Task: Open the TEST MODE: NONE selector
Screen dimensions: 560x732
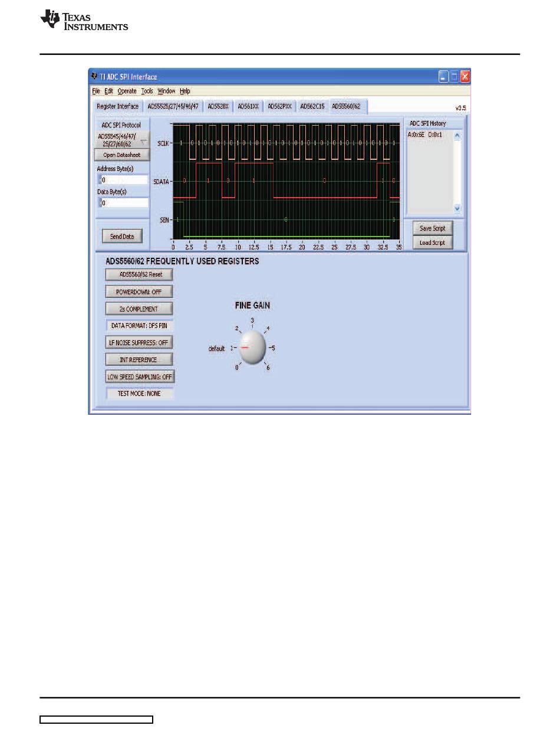Action: click(139, 393)
